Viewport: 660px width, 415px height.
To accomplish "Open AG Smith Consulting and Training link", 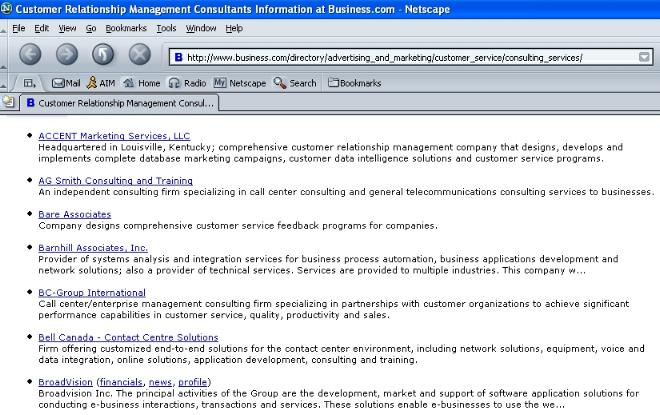I will [x=115, y=181].
